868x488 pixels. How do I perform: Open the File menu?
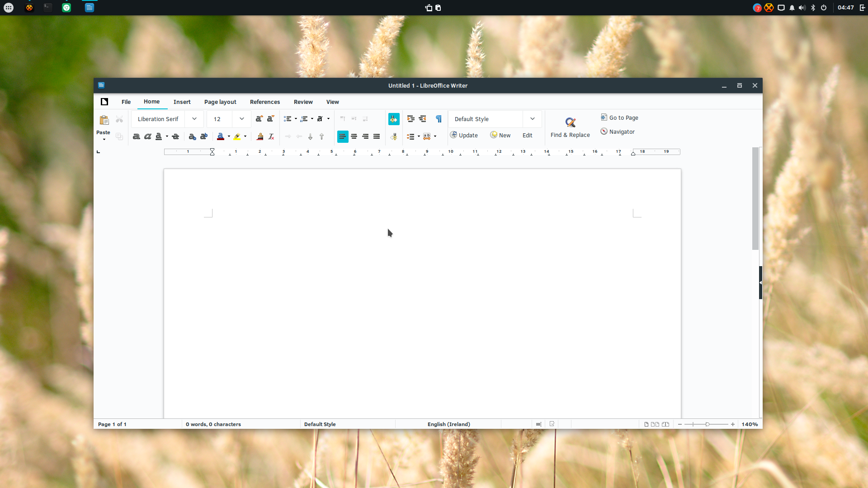126,102
